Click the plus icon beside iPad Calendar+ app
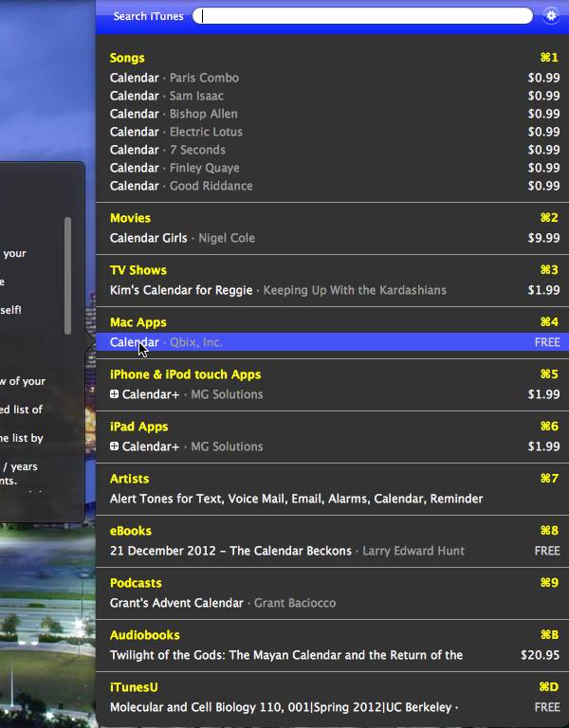The image size is (569, 728). pyautogui.click(x=114, y=446)
